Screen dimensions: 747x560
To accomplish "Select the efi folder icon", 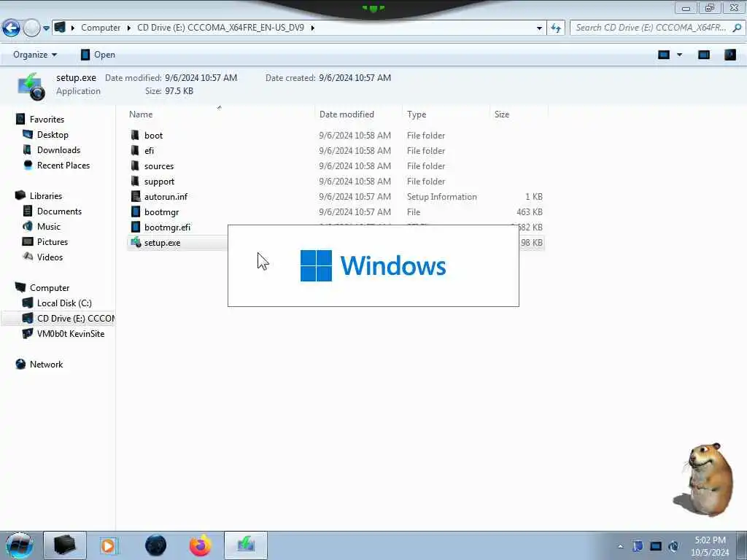I will pyautogui.click(x=135, y=150).
